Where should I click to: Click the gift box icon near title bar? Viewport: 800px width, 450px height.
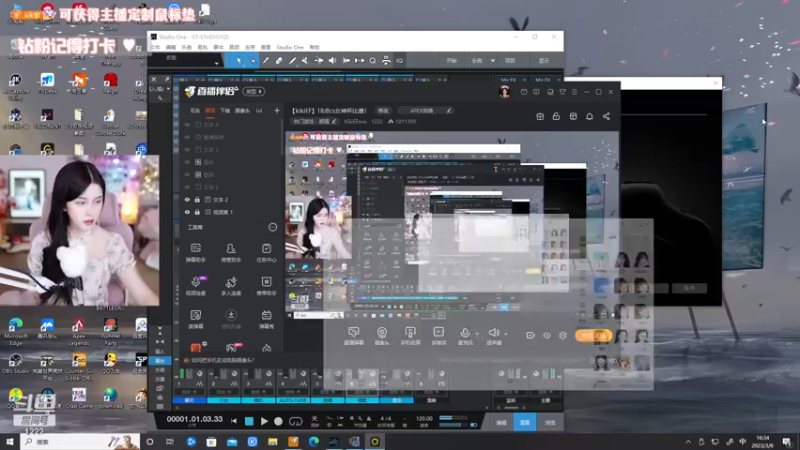(540, 116)
